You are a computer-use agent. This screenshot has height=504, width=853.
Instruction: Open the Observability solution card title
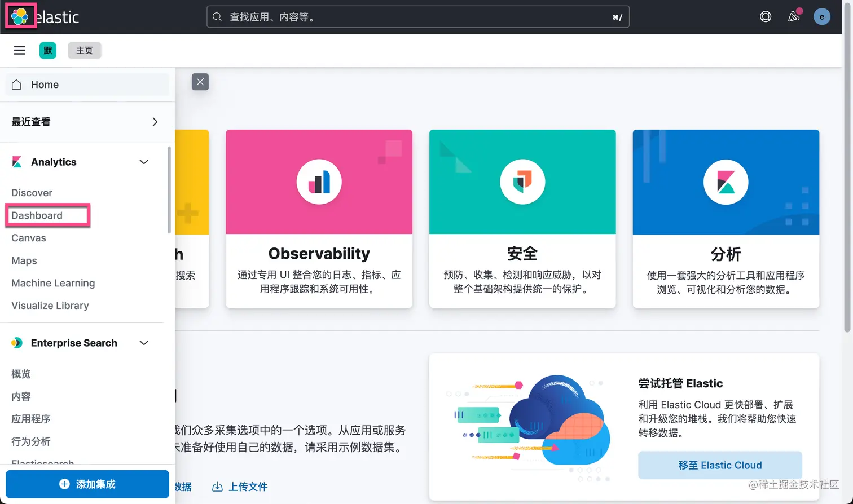click(319, 254)
